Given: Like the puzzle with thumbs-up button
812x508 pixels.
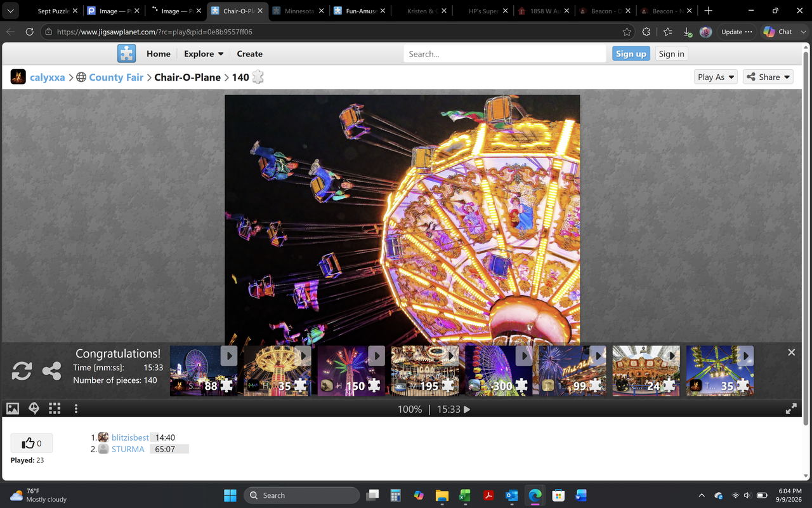Looking at the screenshot, I should (32, 443).
